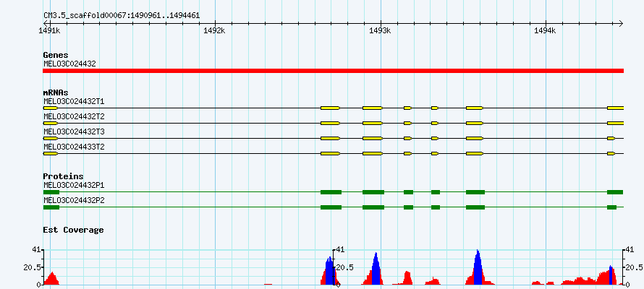Viewport: 644px width, 289px height.
Task: Click the third green block of MELO3C024432P2
Action: [373, 207]
